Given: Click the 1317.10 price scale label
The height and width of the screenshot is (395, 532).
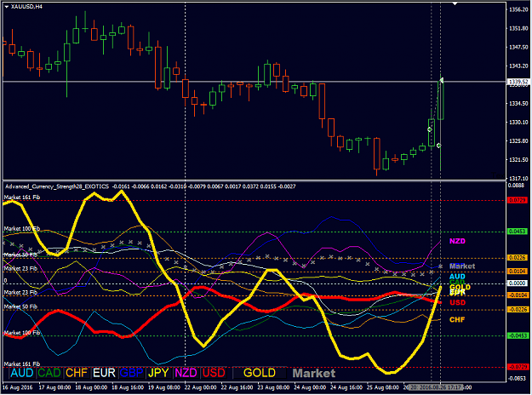Looking at the screenshot, I should (518, 178).
